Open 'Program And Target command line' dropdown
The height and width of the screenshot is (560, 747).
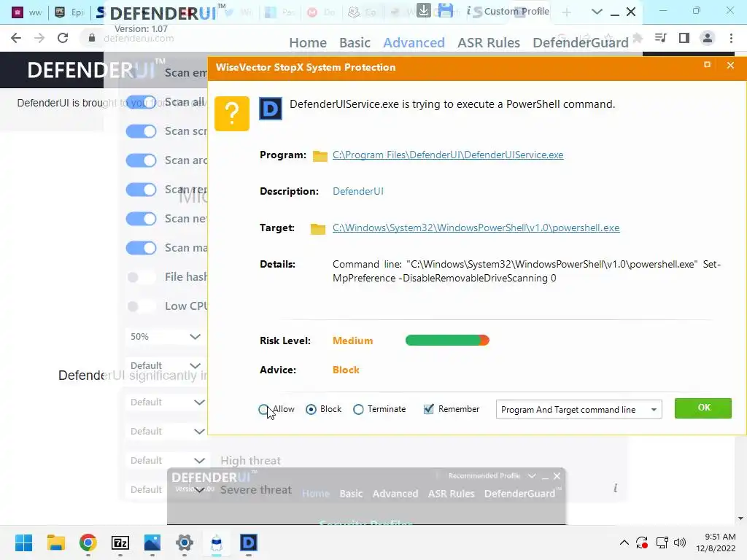pyautogui.click(x=578, y=410)
